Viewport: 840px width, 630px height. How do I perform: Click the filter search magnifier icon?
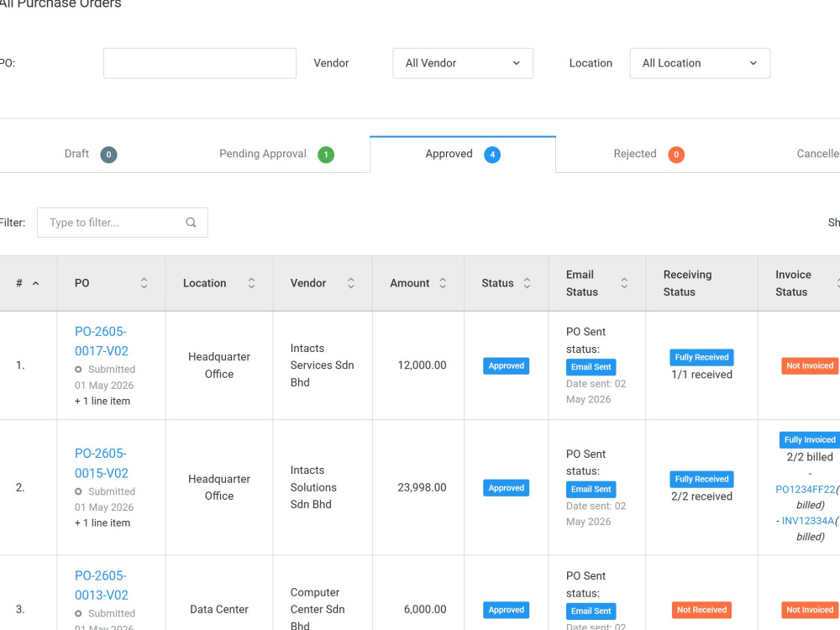[191, 223]
